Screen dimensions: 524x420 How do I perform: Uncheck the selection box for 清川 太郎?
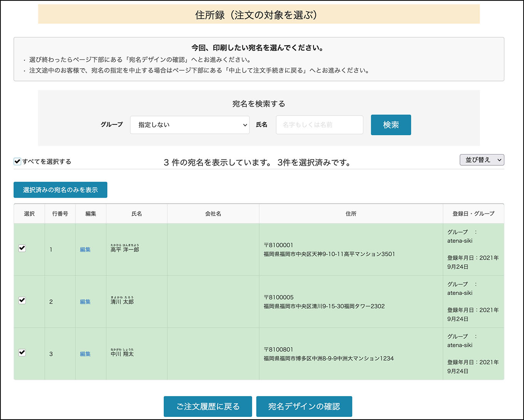(x=22, y=300)
